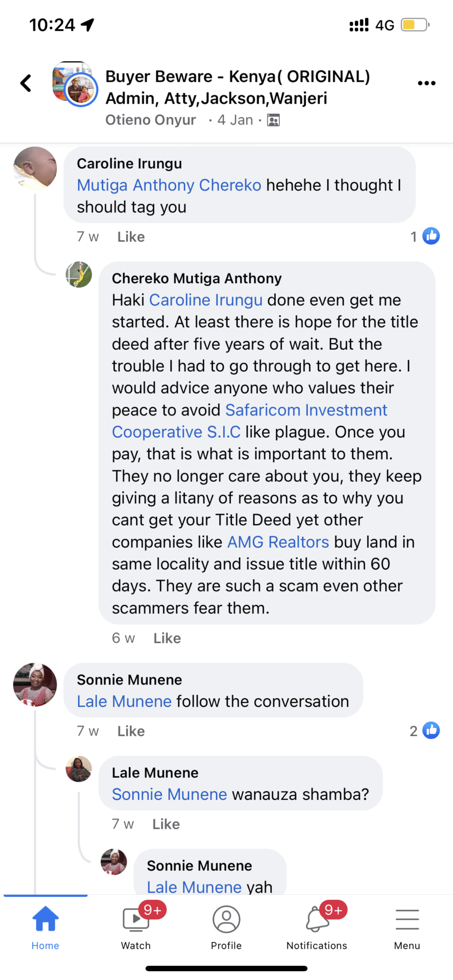Tap the like reaction icon on Sonnie's comment
Viewport: 453px width, 980px height.
click(431, 730)
